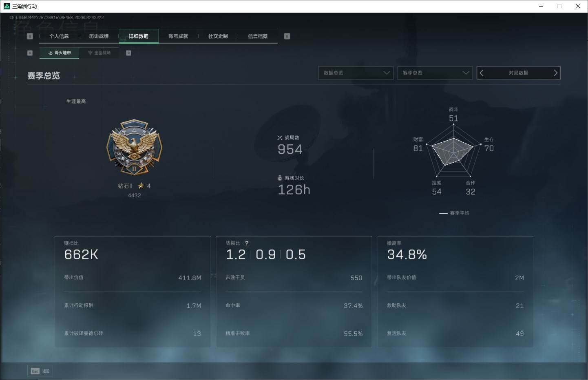Click the 126h playtime value
The height and width of the screenshot is (380, 588).
[x=294, y=190]
